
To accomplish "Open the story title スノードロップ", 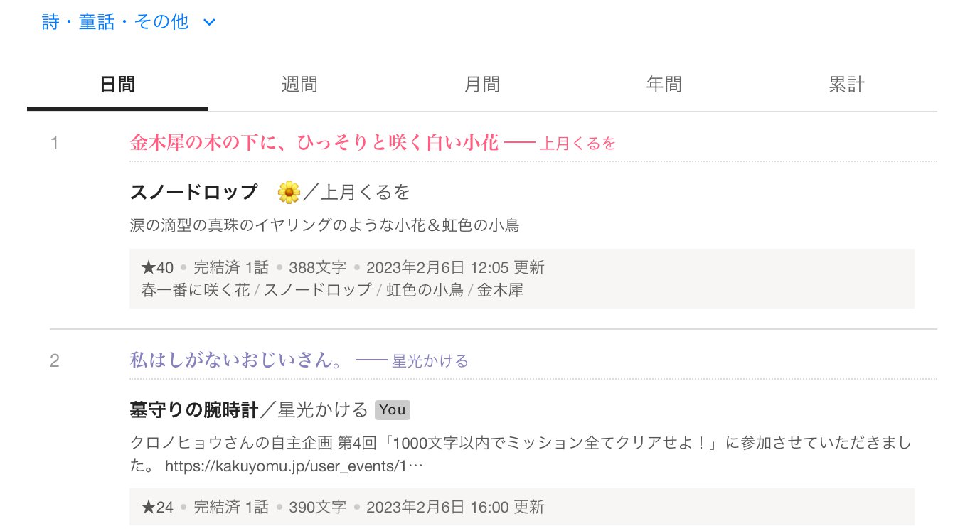I will pos(193,192).
